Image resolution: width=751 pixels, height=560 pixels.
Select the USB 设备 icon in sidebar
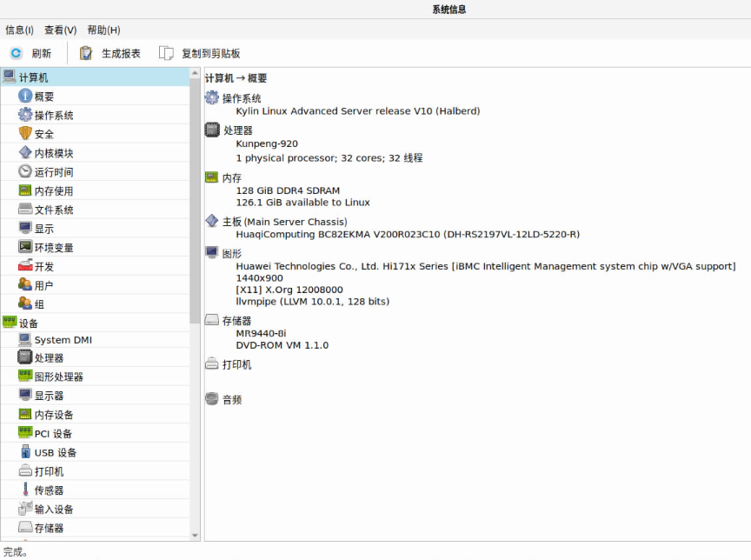[x=25, y=452]
